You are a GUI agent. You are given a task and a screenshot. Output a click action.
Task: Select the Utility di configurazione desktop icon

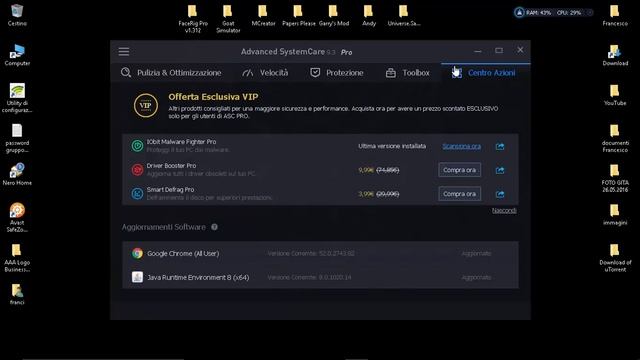pos(17,98)
